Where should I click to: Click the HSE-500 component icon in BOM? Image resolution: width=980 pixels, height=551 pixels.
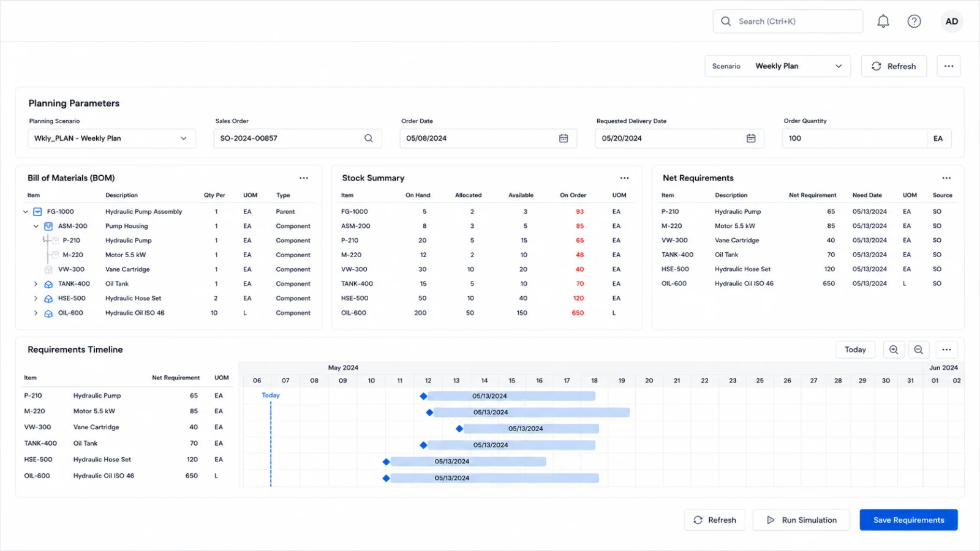pyautogui.click(x=48, y=299)
